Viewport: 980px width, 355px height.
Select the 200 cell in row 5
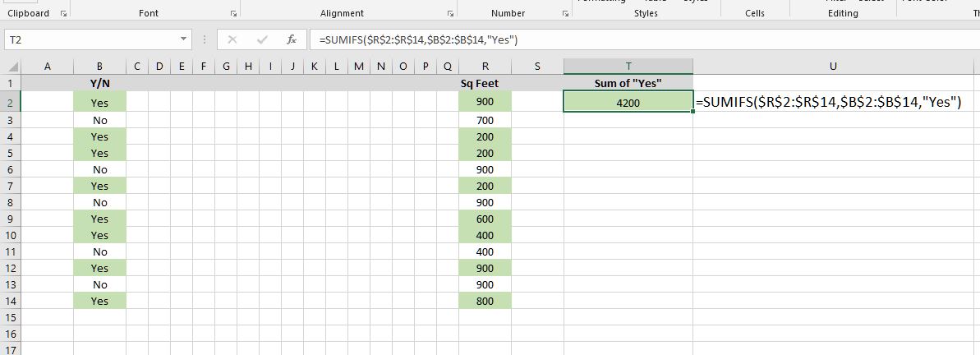485,153
